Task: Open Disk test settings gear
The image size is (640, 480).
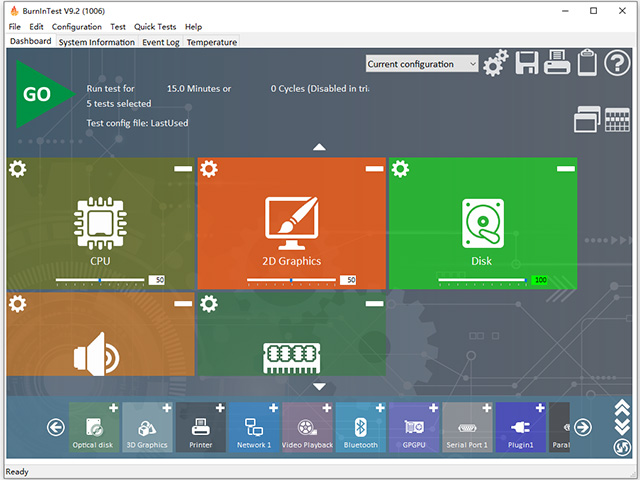Action: 400,169
